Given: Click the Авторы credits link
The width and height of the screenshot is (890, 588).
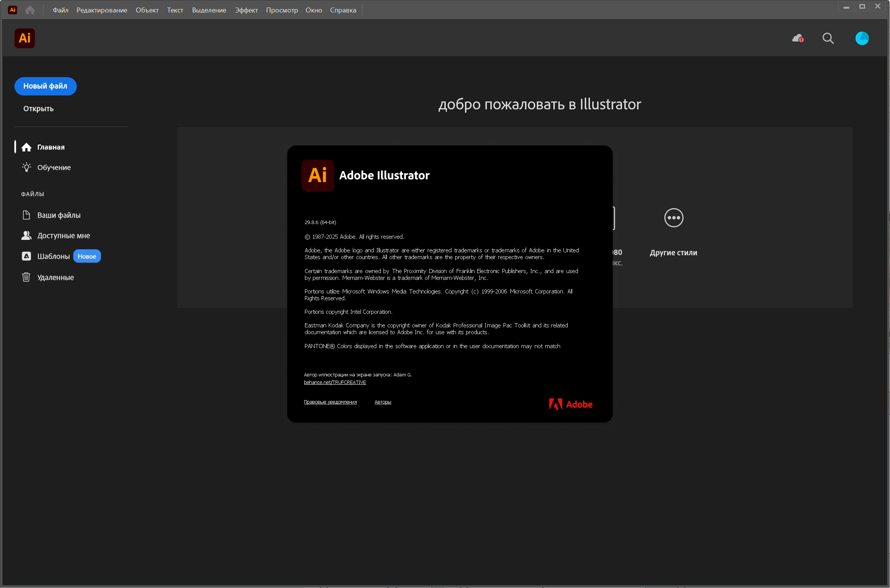Looking at the screenshot, I should click(383, 402).
